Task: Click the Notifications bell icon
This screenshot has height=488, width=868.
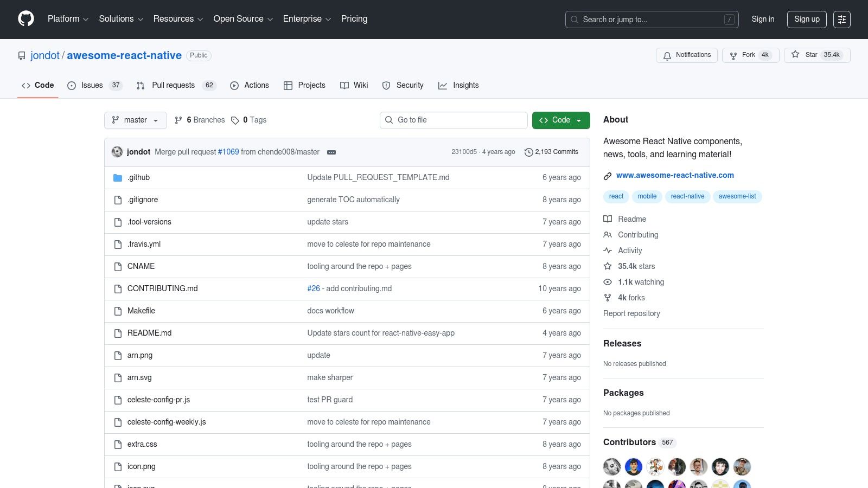Action: 667,55
